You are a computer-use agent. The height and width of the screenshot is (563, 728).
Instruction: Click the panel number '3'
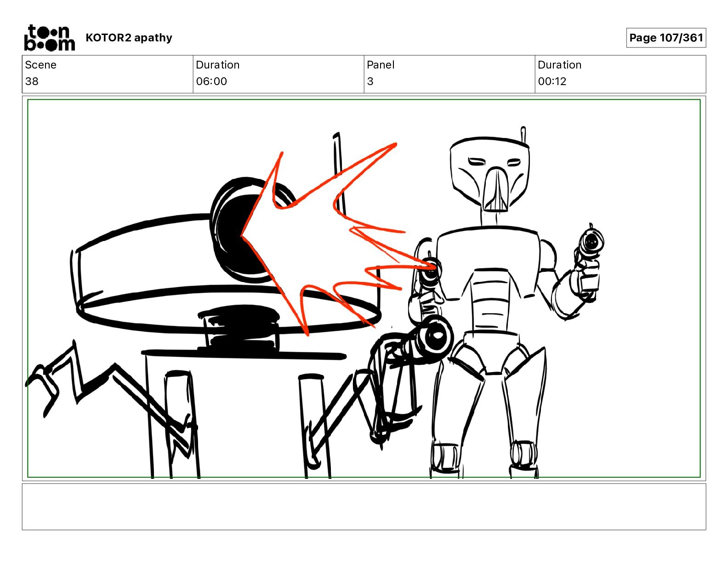(x=370, y=81)
